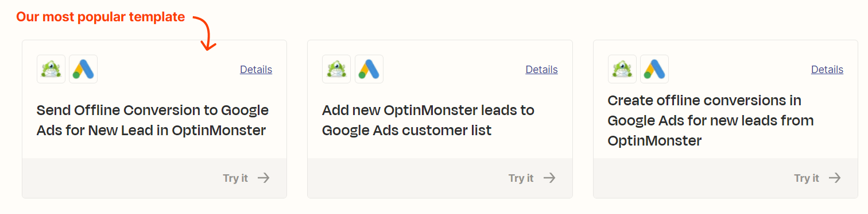Click arrow icon beside third card's Try it

point(835,178)
